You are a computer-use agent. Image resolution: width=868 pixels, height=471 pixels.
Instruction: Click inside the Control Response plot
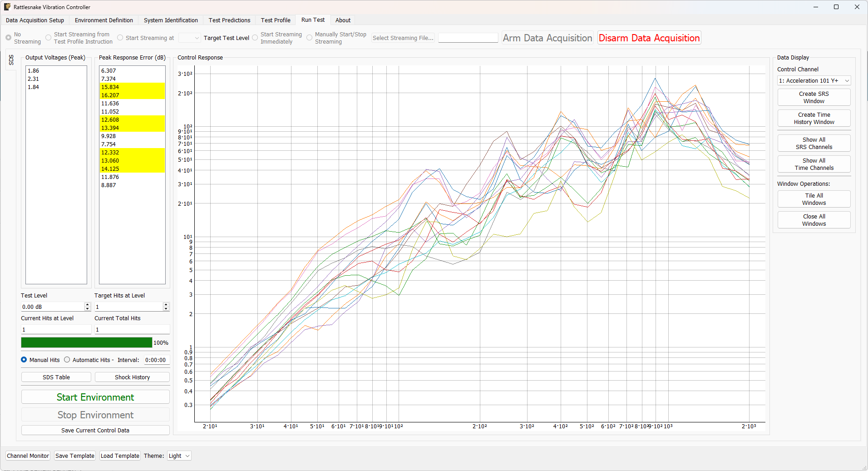480,244
